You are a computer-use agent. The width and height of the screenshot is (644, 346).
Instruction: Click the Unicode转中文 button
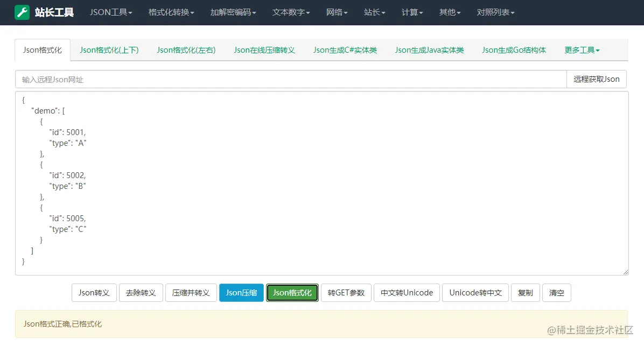click(475, 293)
